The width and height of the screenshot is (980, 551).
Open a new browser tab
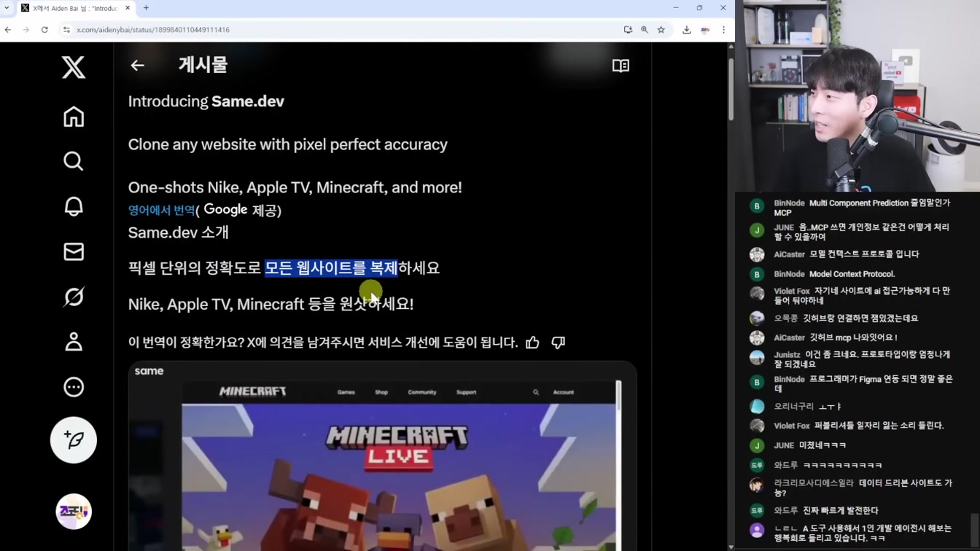pyautogui.click(x=146, y=8)
